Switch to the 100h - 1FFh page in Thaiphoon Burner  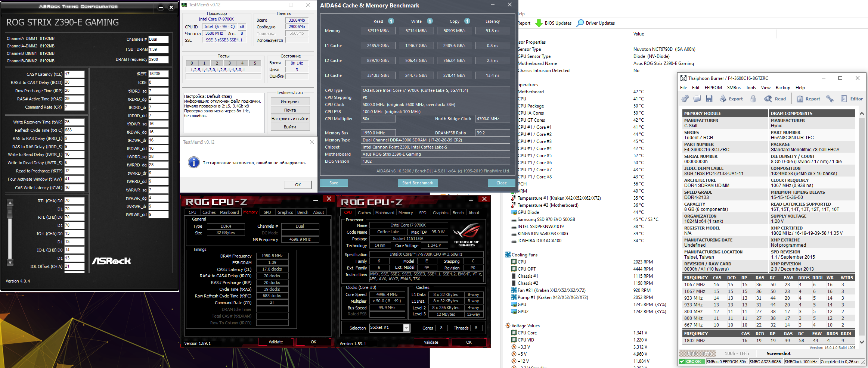(737, 353)
